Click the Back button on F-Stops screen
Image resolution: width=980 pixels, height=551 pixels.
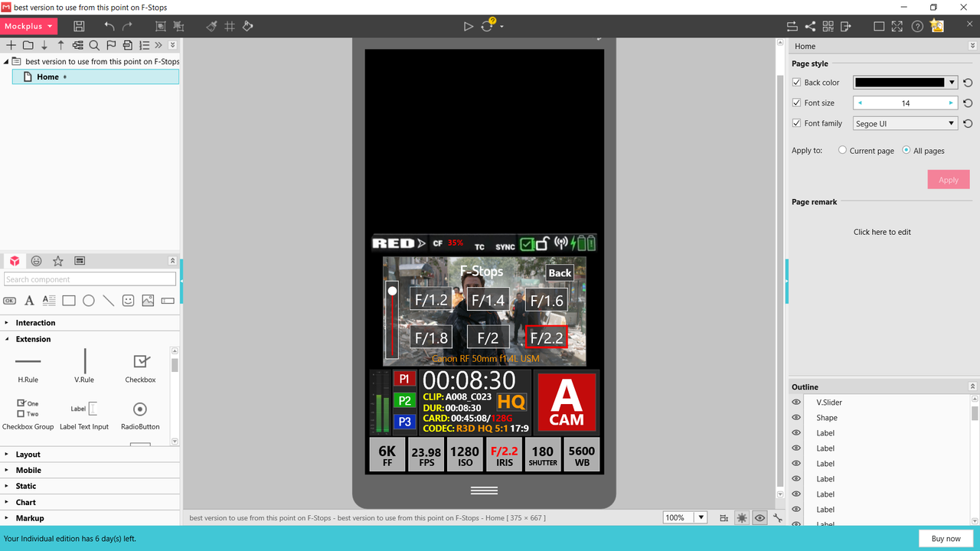(x=560, y=272)
